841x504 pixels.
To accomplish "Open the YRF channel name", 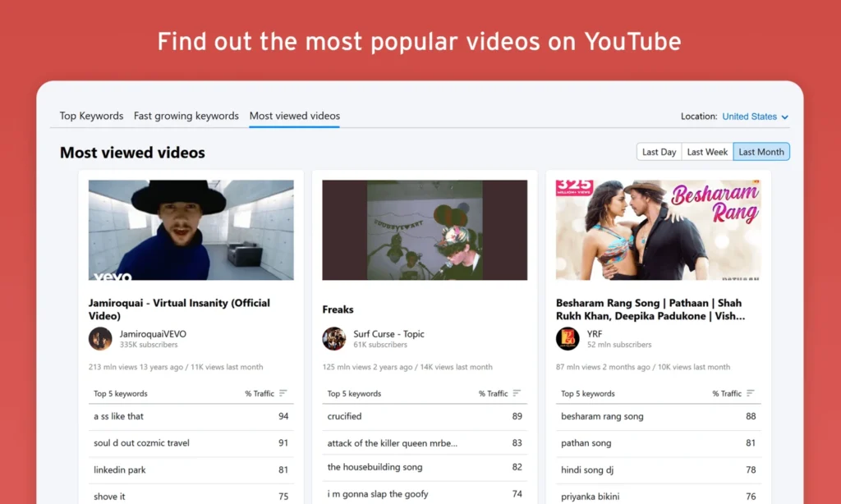I will pos(595,333).
